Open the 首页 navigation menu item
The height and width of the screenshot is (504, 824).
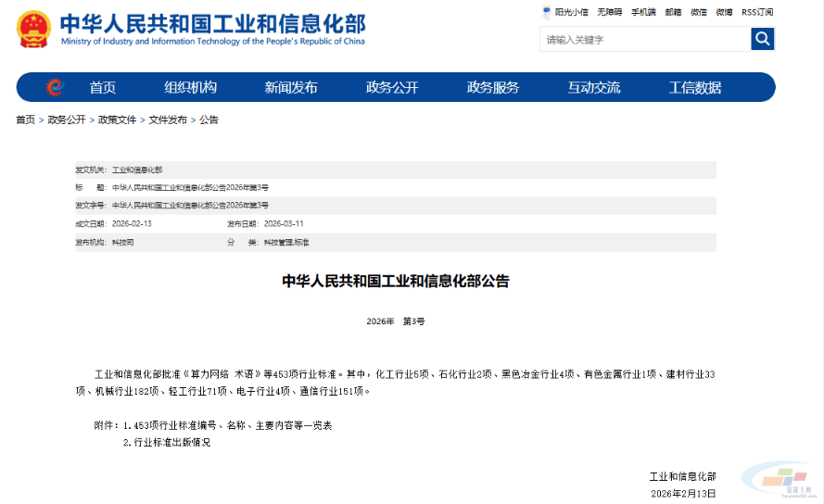103,88
